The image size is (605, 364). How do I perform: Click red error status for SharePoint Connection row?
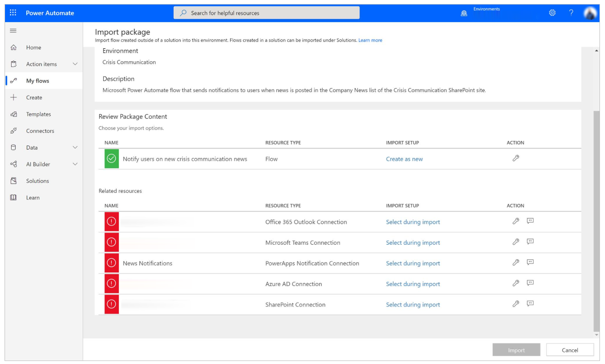[112, 304]
